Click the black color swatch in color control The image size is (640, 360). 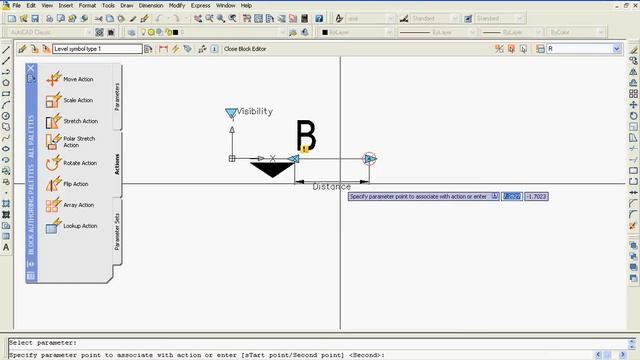pyautogui.click(x=325, y=32)
